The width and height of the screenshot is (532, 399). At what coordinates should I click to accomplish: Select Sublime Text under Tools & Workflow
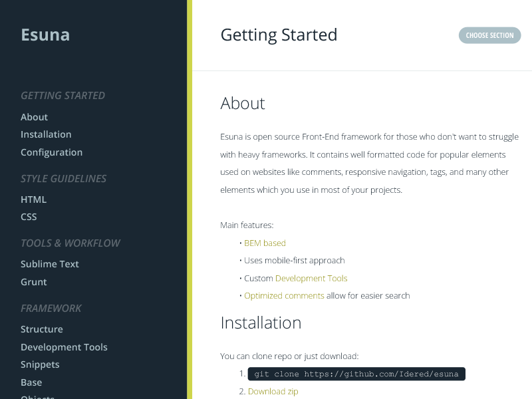(x=49, y=263)
